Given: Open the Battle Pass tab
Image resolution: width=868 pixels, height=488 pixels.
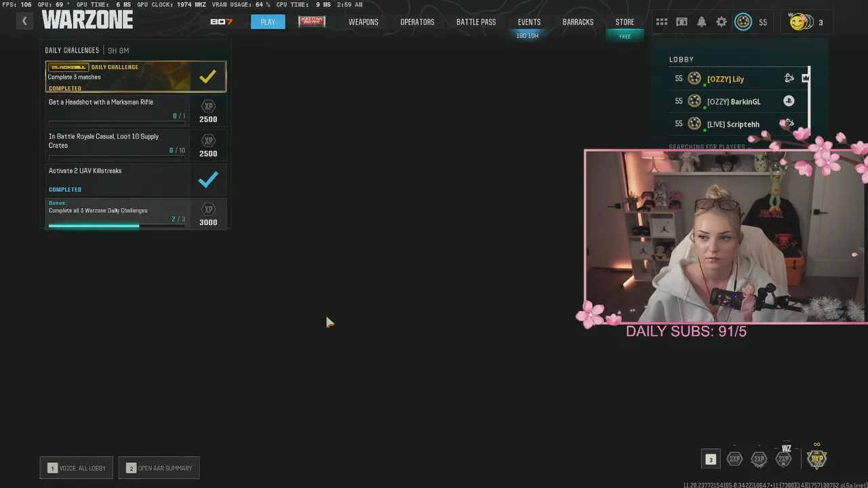Looking at the screenshot, I should tap(476, 22).
